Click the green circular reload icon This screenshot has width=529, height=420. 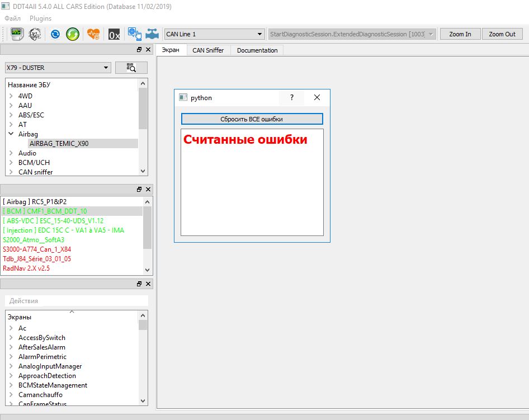(x=73, y=34)
